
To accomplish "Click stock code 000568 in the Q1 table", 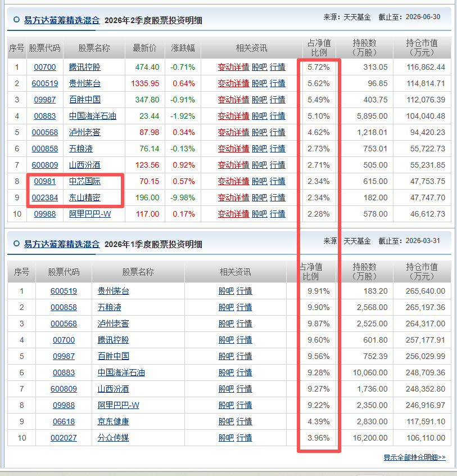I will (x=64, y=324).
